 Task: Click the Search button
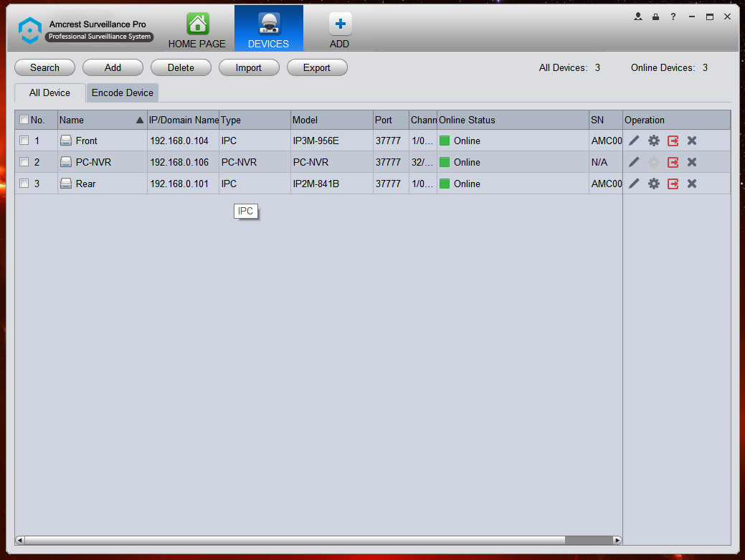click(x=45, y=67)
